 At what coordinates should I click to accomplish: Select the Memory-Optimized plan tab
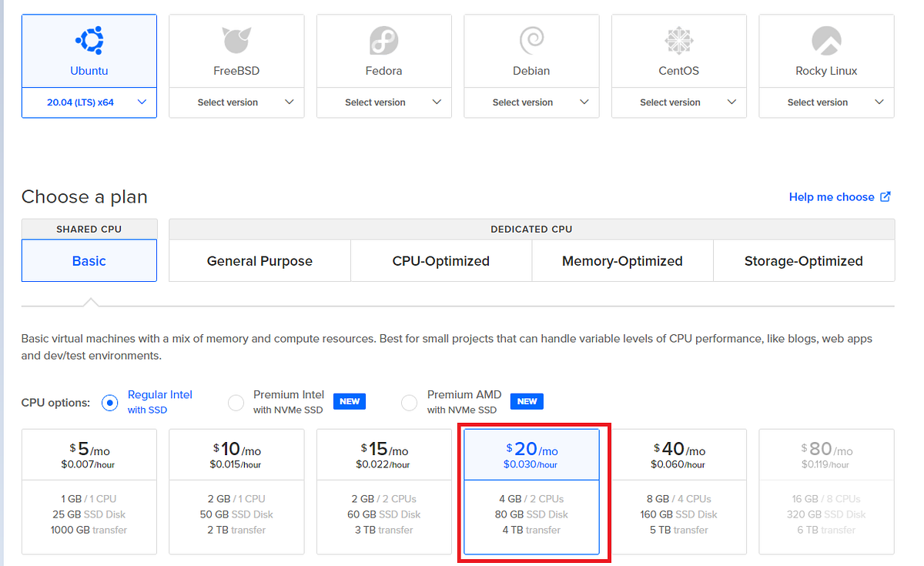click(x=622, y=260)
